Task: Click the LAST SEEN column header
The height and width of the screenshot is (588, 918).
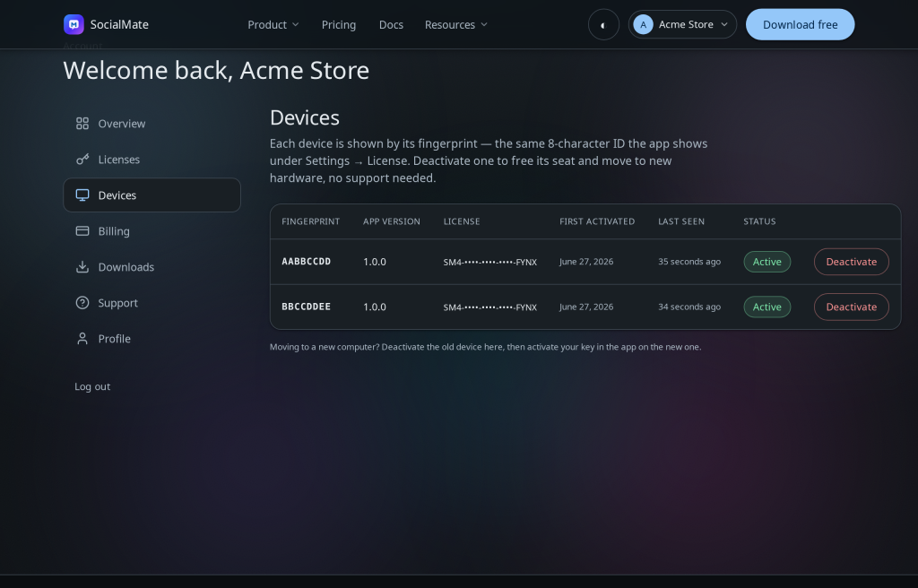Action: tap(681, 221)
